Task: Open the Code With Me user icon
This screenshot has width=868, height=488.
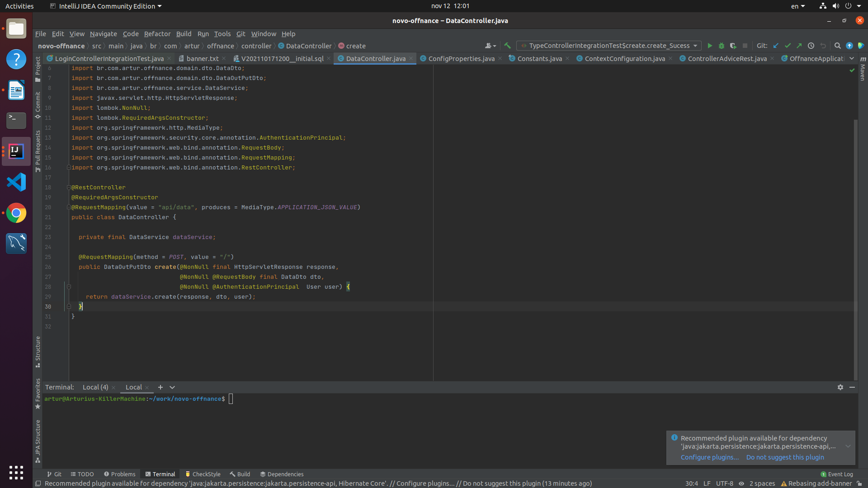Action: coord(491,46)
